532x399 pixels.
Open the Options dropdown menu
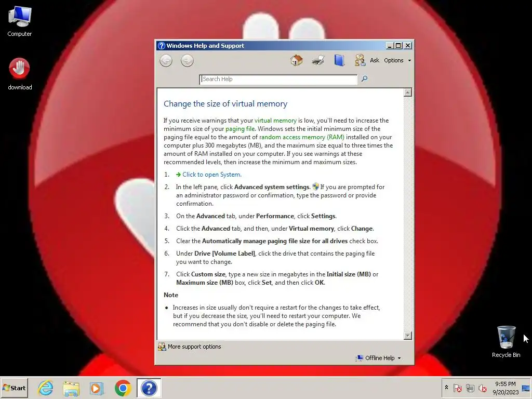(397, 60)
